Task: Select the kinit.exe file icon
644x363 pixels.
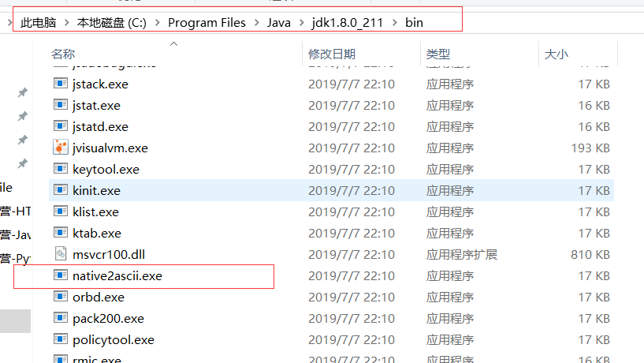Action: point(61,190)
